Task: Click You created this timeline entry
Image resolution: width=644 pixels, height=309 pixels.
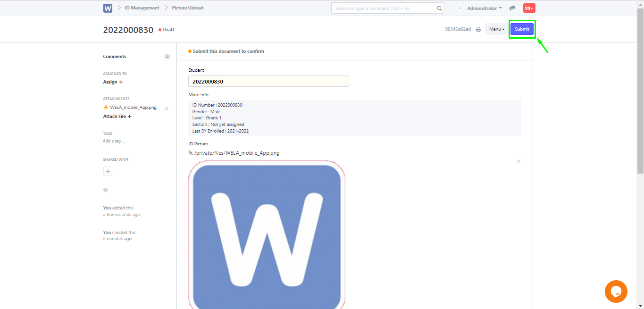Action: pos(119,235)
